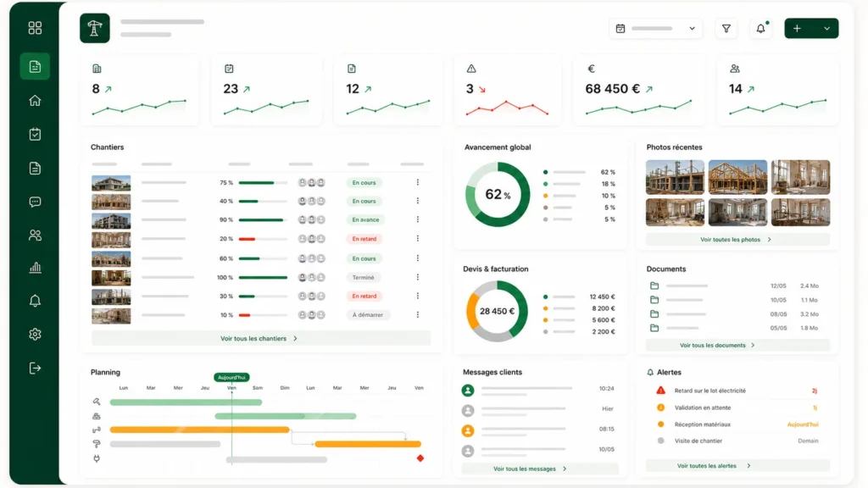The height and width of the screenshot is (488, 868).
Task: Click the plus add button
Action: (797, 28)
